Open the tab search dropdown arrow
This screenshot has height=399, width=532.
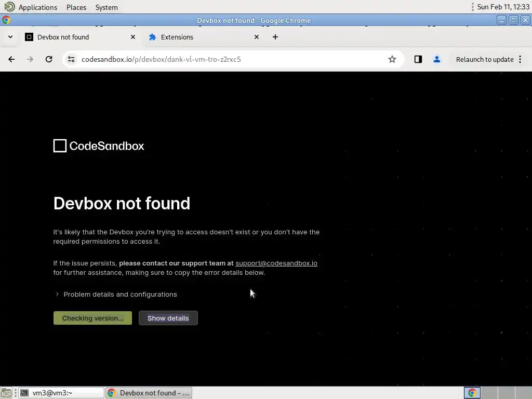[10, 37]
